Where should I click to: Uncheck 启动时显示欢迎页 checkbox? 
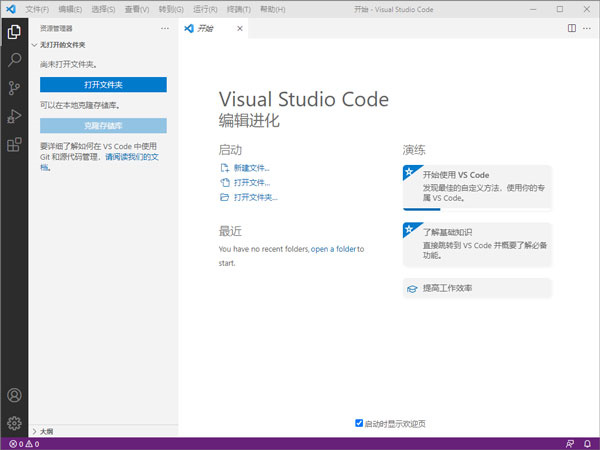[x=359, y=423]
